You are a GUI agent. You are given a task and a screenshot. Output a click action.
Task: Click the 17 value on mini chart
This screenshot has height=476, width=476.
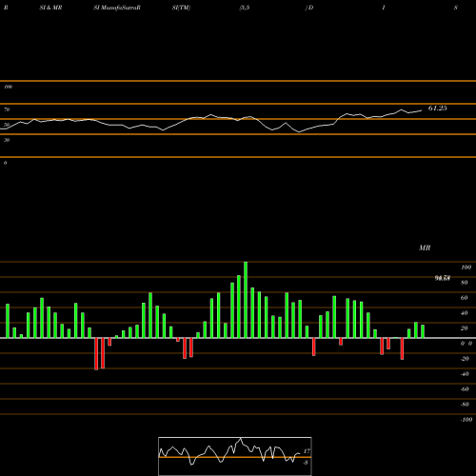(307, 451)
